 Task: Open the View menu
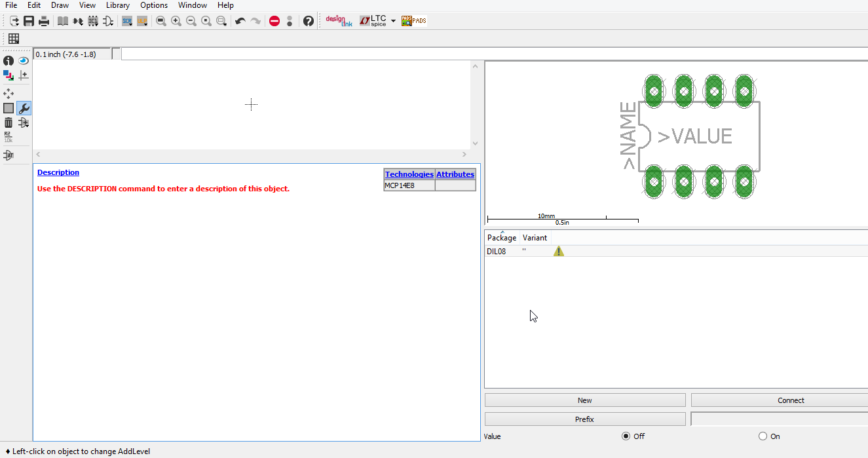click(x=87, y=5)
